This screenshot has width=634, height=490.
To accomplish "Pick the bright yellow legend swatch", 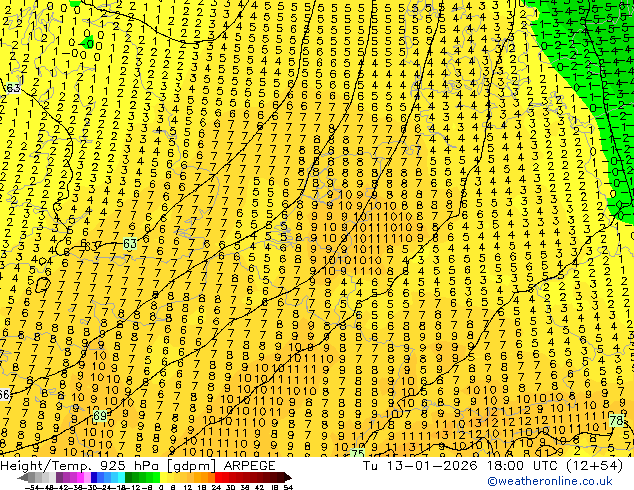I will click(x=163, y=477).
